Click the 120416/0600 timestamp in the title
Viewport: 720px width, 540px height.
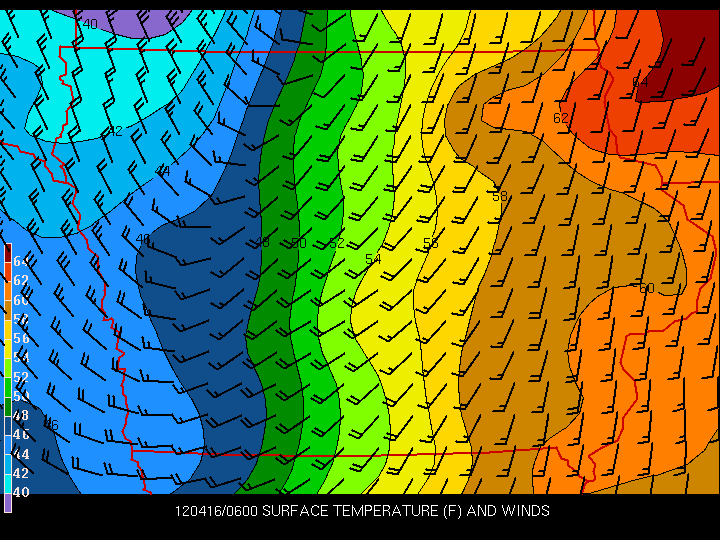pyautogui.click(x=216, y=511)
